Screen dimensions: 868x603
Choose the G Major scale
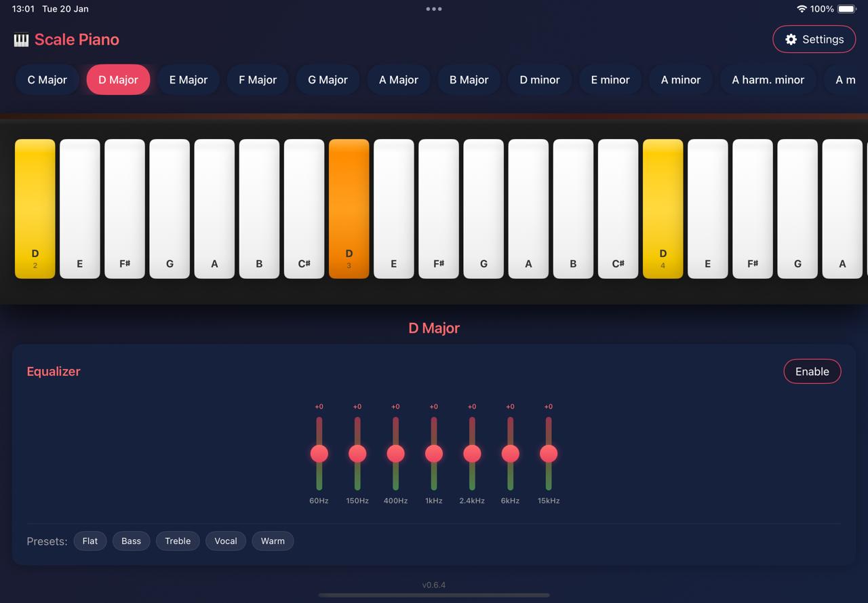click(x=327, y=79)
